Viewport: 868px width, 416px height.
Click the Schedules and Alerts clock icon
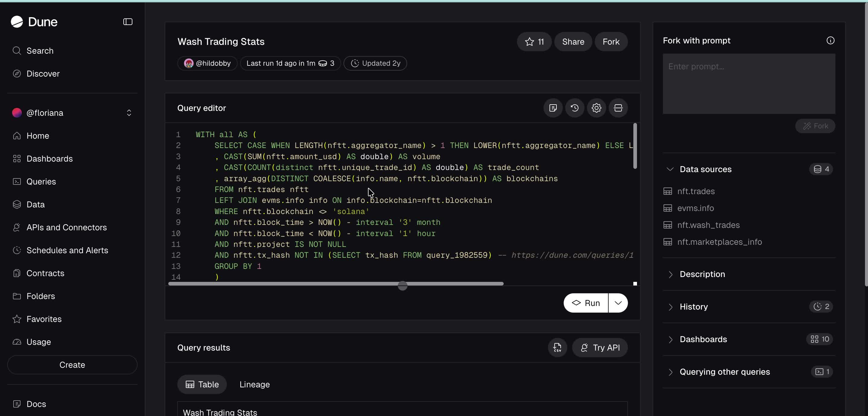point(17,250)
